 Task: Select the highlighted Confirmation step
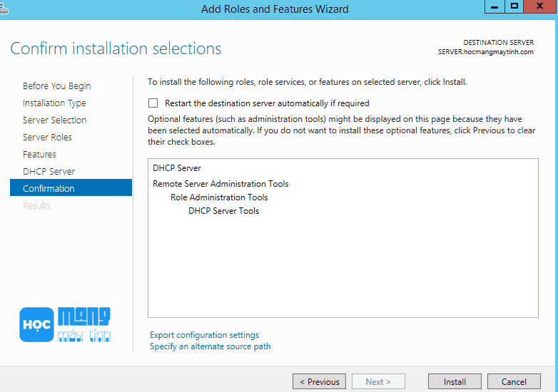71,187
